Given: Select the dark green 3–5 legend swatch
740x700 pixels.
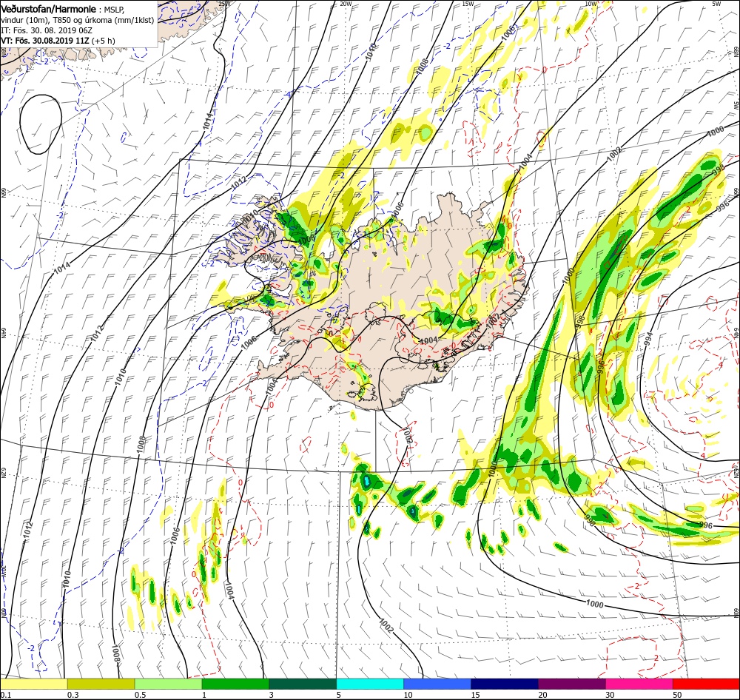Looking at the screenshot, I should [x=303, y=684].
